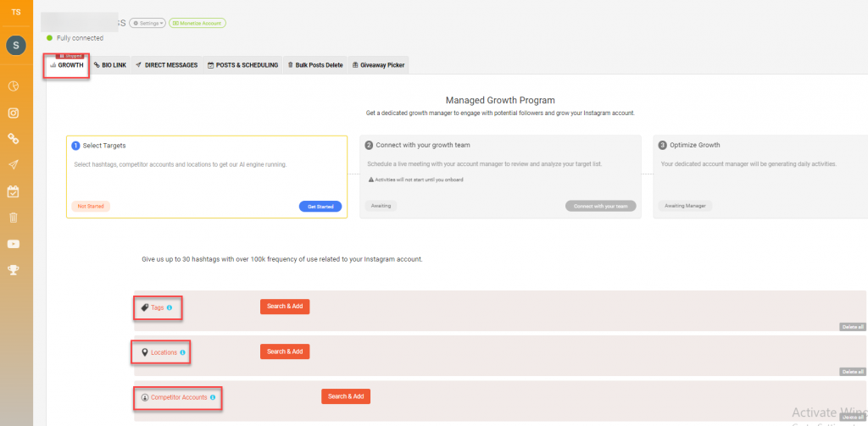Click Search & Add for Competitor Accounts
Screen dimensions: 868x426
[x=346, y=396]
